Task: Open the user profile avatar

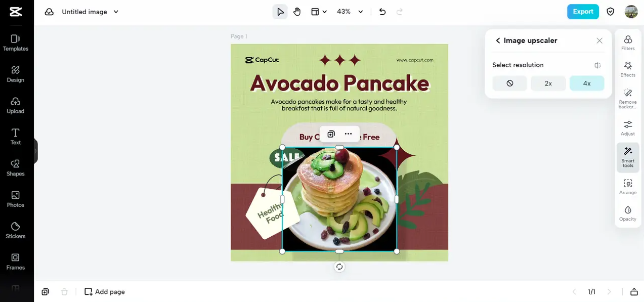Action: (x=631, y=12)
